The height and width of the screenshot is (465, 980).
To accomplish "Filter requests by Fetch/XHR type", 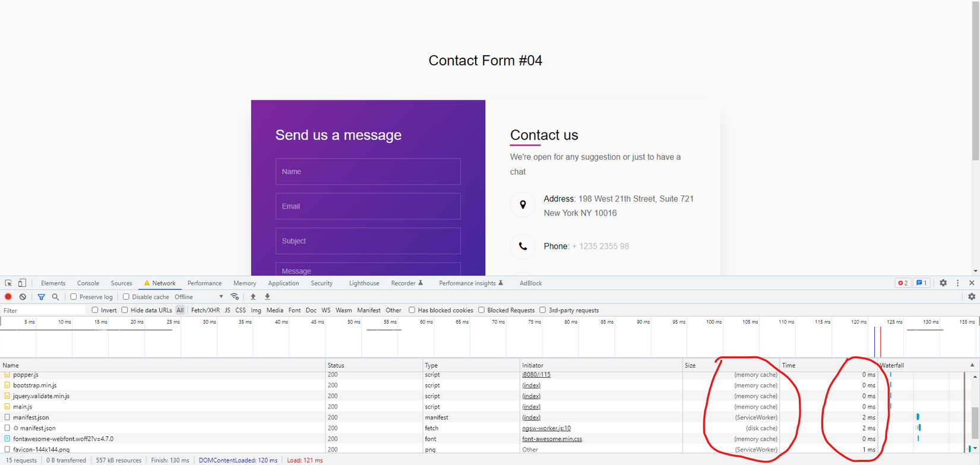I will click(x=206, y=310).
